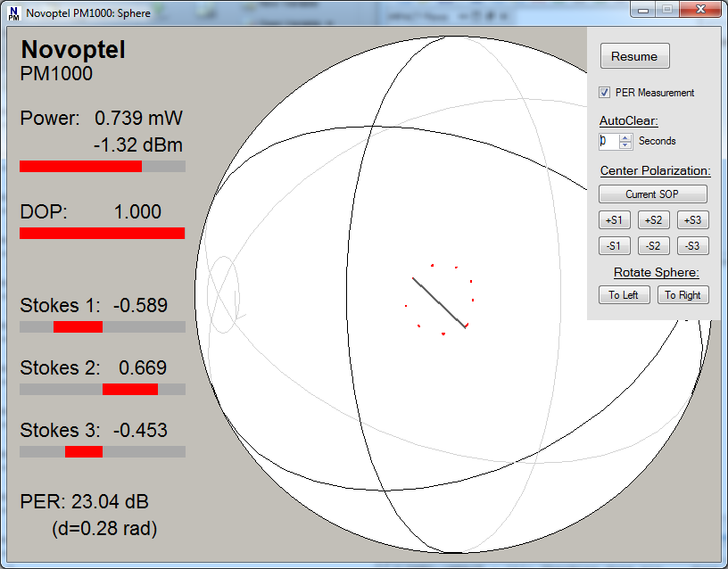Image resolution: width=728 pixels, height=569 pixels.
Task: Center polarization on -S2
Action: pyautogui.click(x=654, y=246)
